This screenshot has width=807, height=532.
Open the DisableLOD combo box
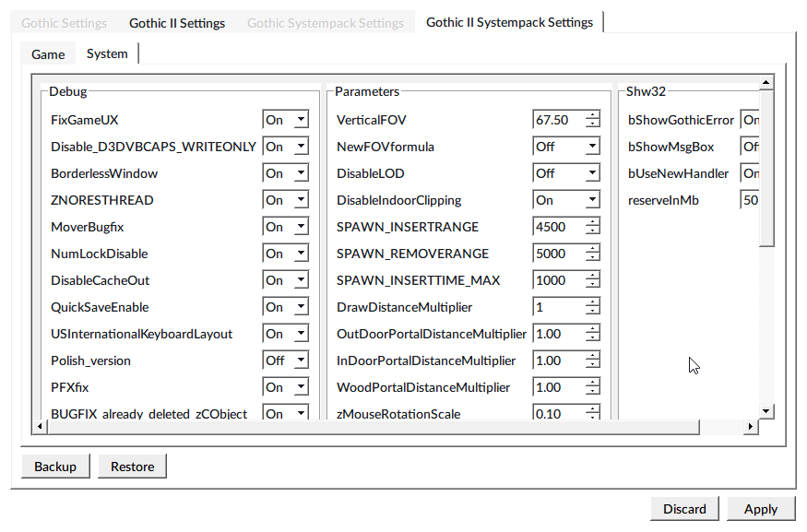point(566,173)
